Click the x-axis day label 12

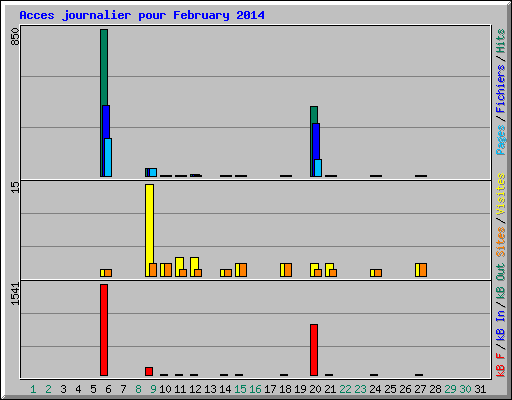(195, 389)
